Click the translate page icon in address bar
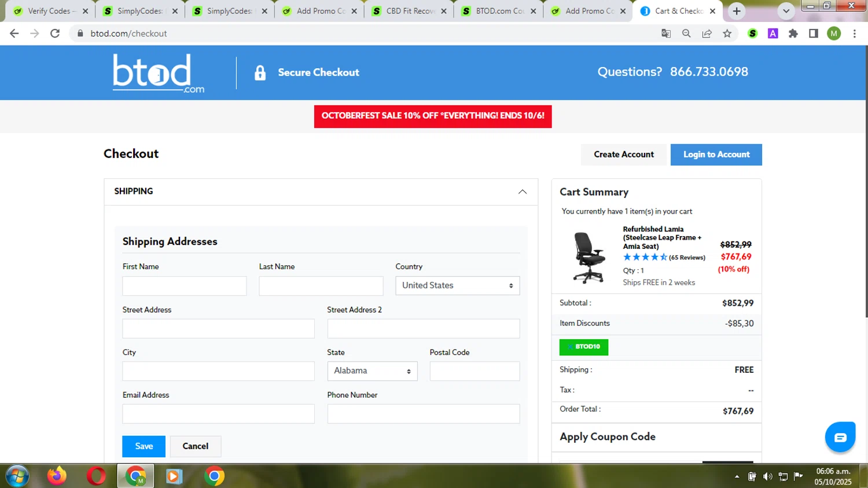868x488 pixels. 666,34
